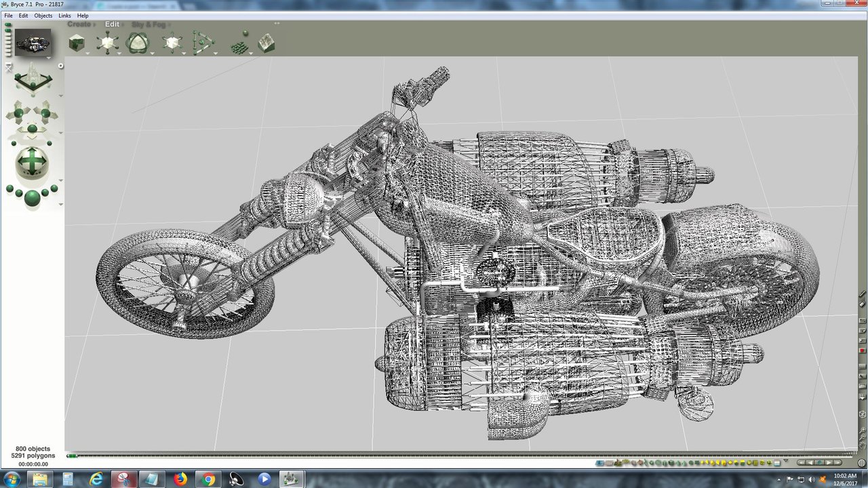Click the animation stop button
The image size is (868, 488).
click(820, 463)
